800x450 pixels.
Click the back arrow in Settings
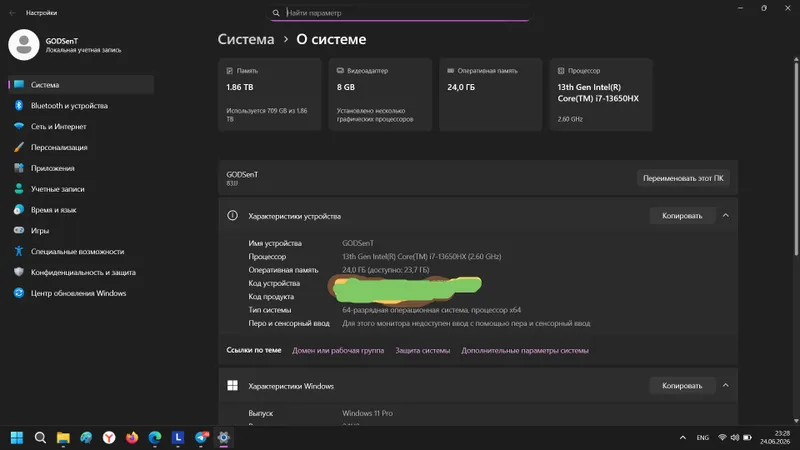click(x=12, y=13)
